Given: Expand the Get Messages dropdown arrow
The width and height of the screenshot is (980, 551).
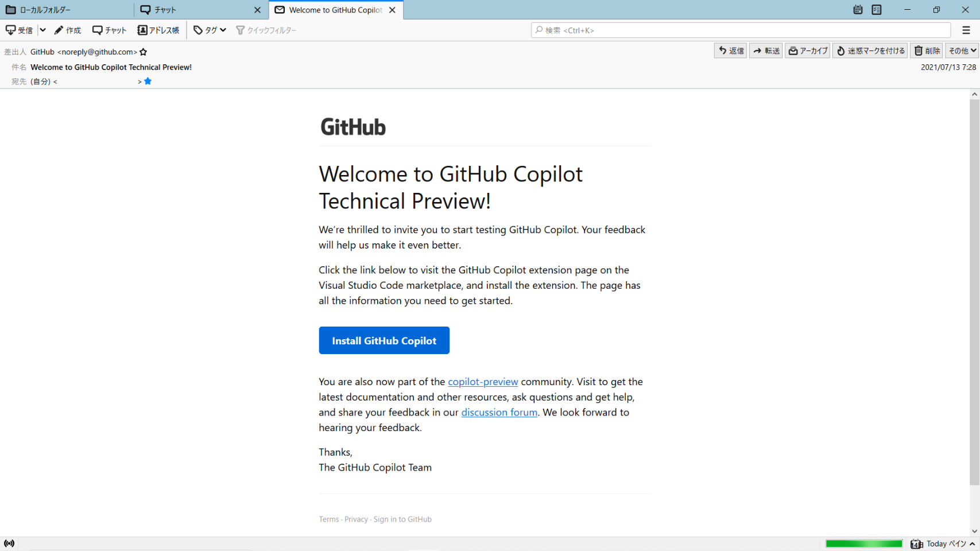Looking at the screenshot, I should click(42, 30).
